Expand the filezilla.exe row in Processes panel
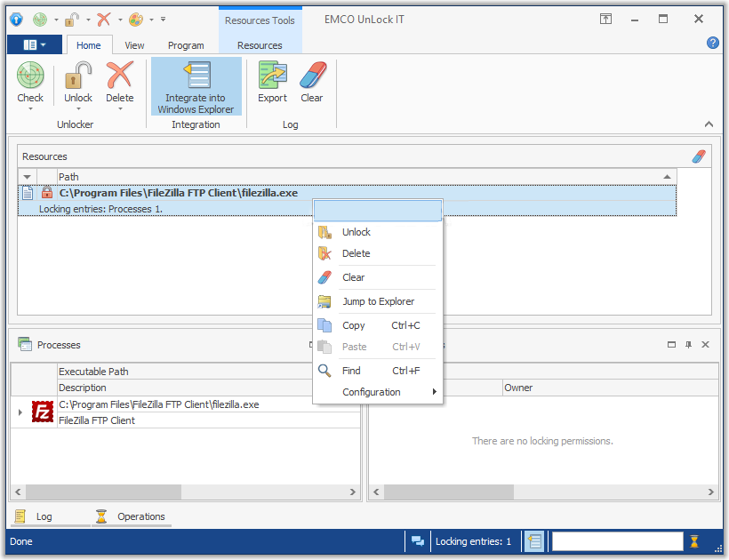Viewport: 729px width, 560px height. (x=20, y=412)
